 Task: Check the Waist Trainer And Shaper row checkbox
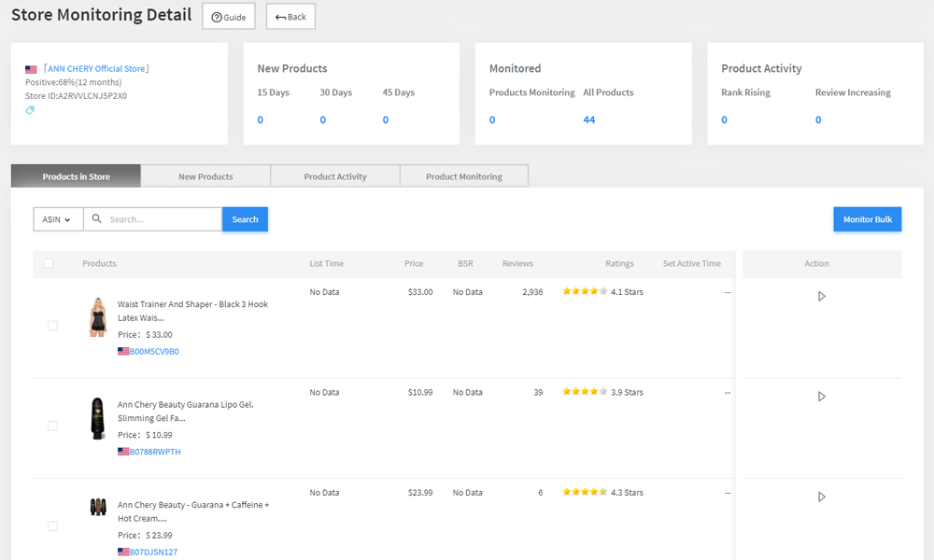52,326
